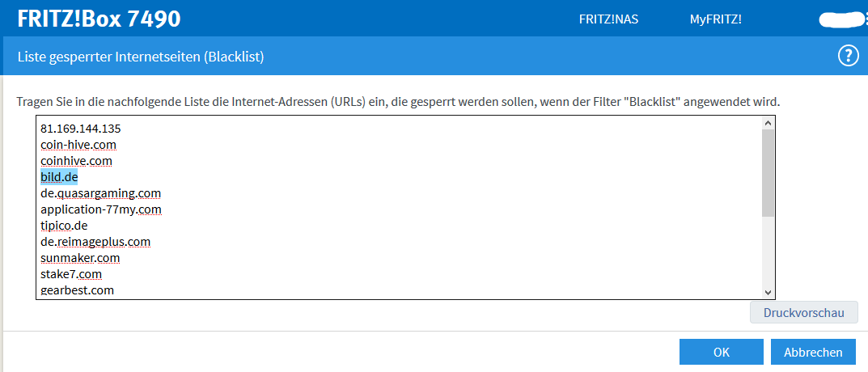
Task: Open the Druckvorschau print preview
Action: coord(803,312)
